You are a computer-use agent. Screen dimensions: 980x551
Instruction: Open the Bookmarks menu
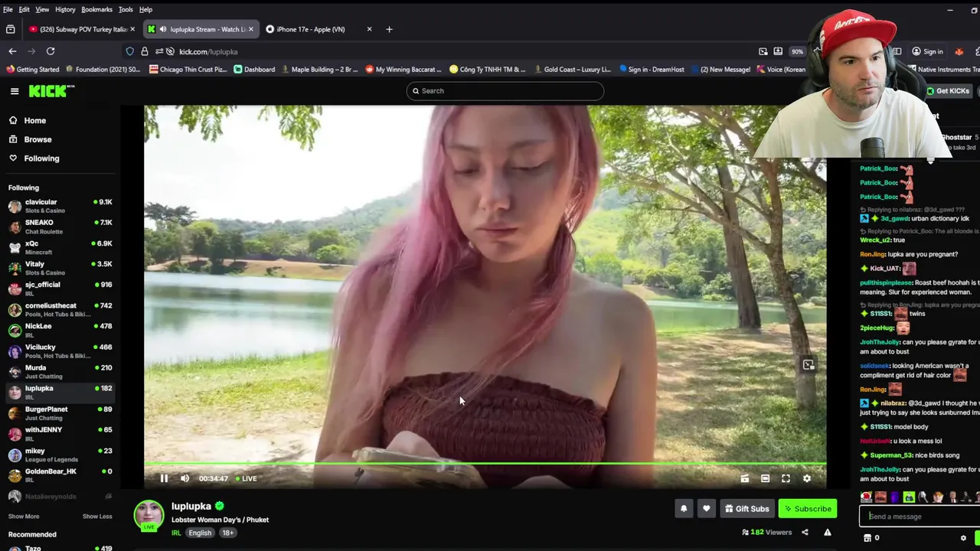[x=96, y=9]
